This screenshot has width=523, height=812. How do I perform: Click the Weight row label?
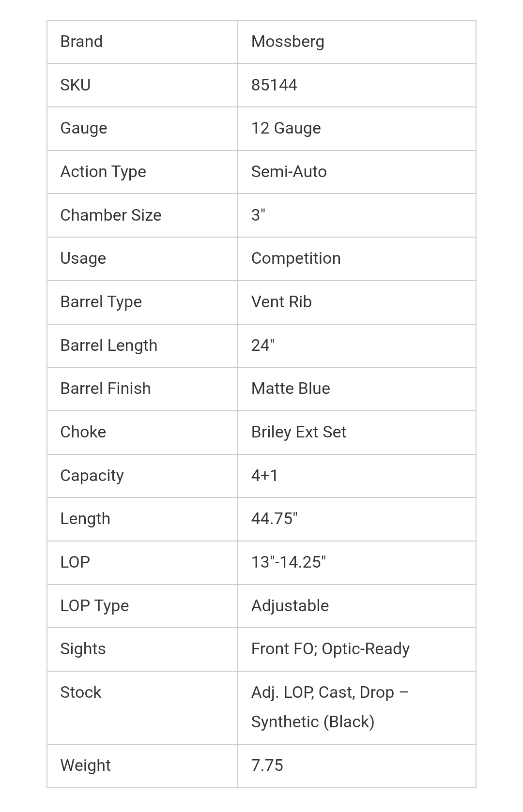click(85, 766)
